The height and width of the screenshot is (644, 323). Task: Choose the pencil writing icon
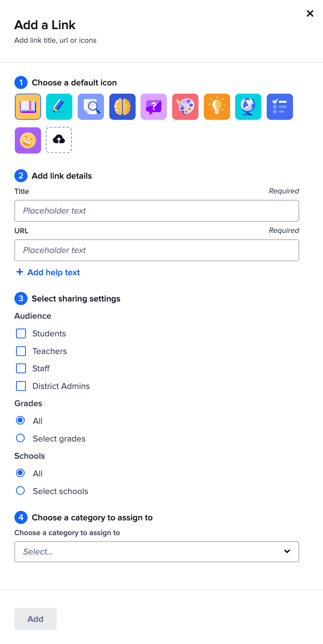coord(59,107)
